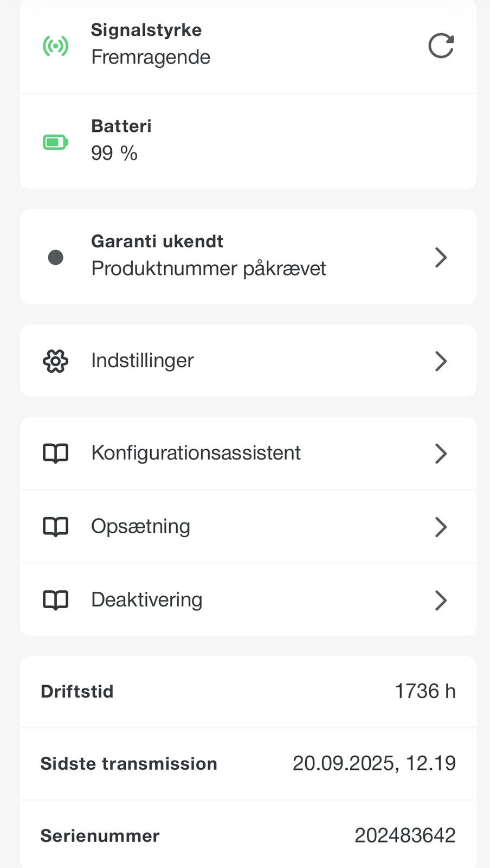Tap the Deaktivering label

pos(146,599)
